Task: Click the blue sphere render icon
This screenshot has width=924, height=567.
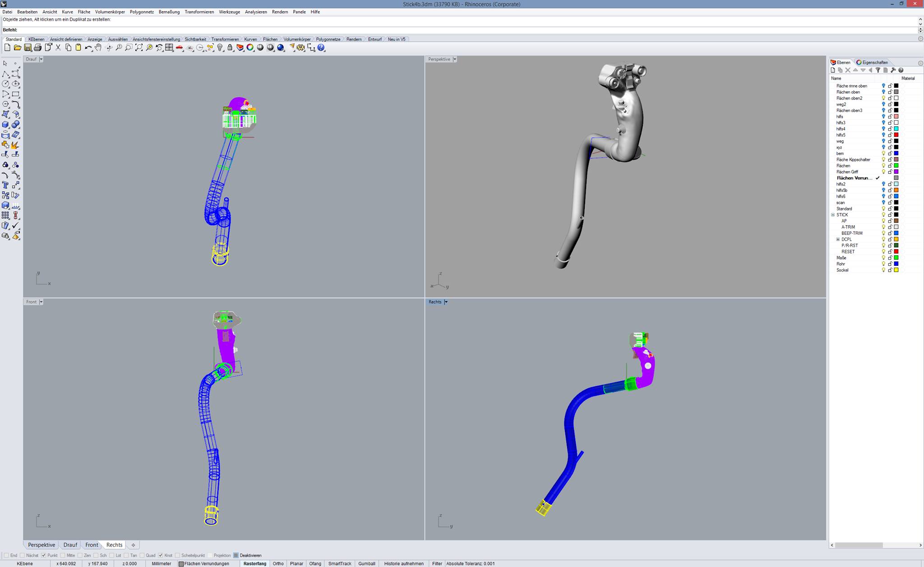Action: [x=281, y=47]
